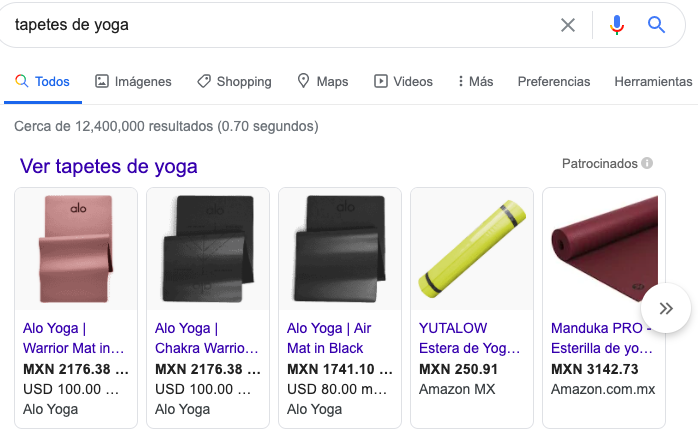698x443 pixels.
Task: Open the Alo Yoga Warrior Mat link
Action: click(x=73, y=338)
